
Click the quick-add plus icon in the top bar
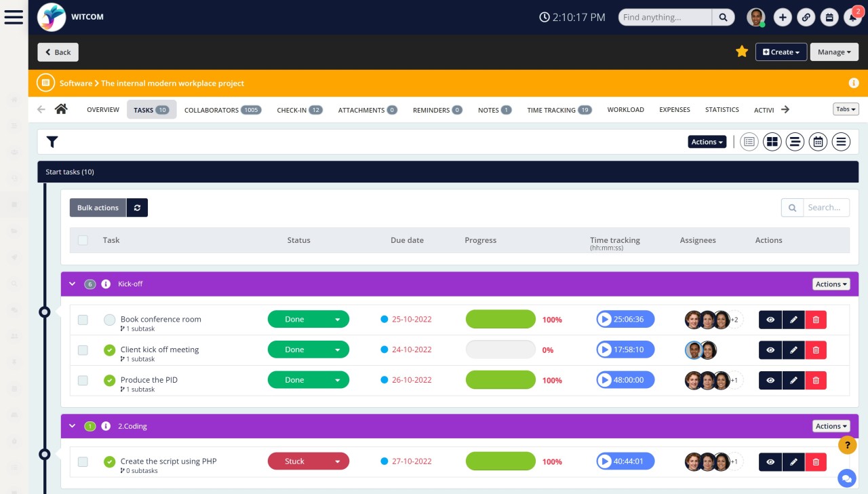[783, 17]
